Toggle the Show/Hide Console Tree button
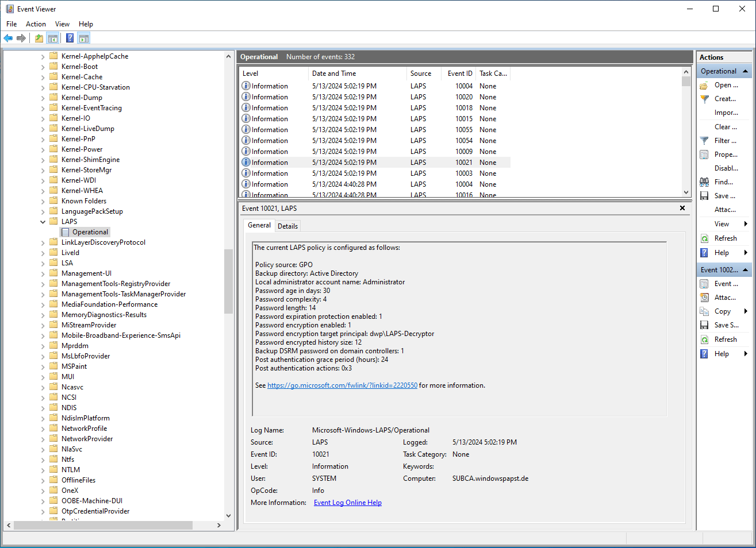 pos(53,38)
